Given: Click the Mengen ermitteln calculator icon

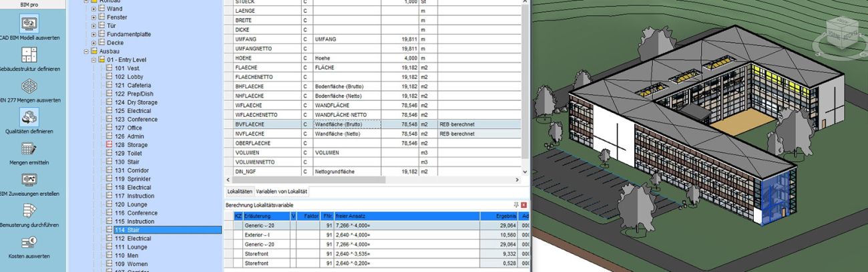Looking at the screenshot, I should tap(29, 148).
